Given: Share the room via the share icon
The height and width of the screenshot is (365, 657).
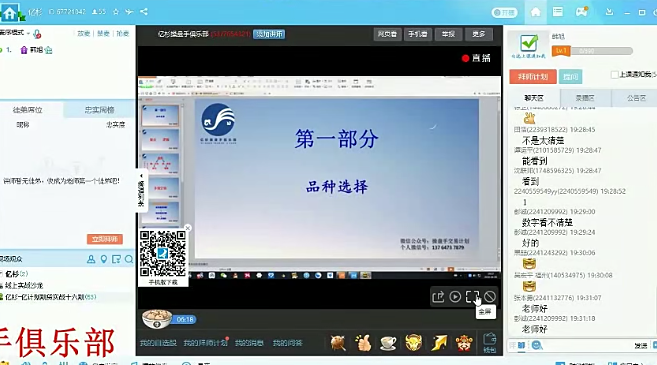Looking at the screenshot, I should pyautogui.click(x=144, y=12).
